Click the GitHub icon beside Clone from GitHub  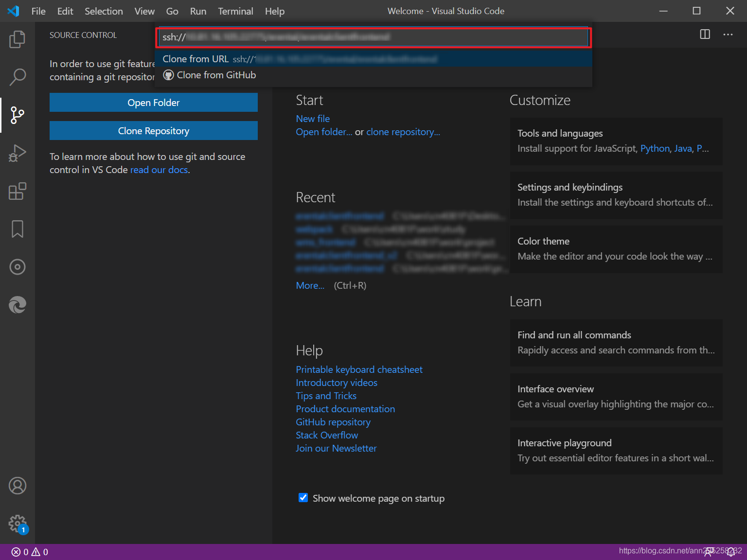point(168,75)
